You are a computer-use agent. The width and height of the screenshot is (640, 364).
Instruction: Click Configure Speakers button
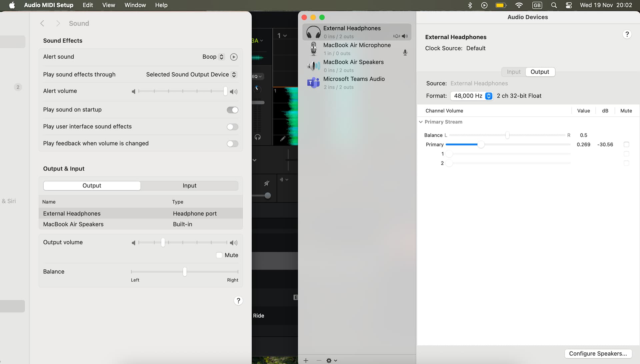(x=598, y=353)
